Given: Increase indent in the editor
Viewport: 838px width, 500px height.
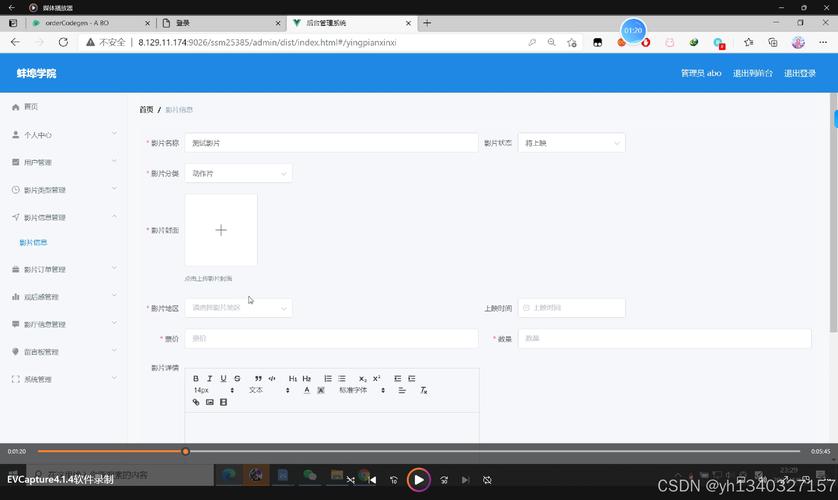Looking at the screenshot, I should click(412, 378).
